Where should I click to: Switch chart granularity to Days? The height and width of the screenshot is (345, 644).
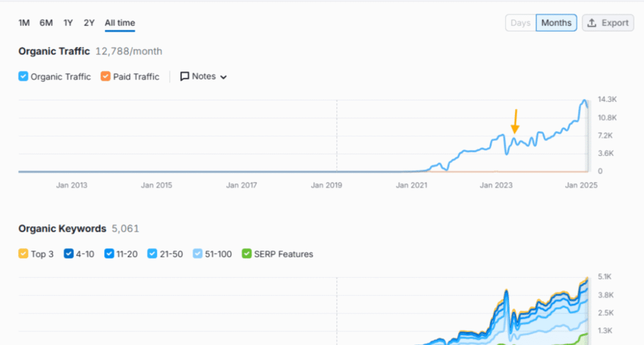coord(520,23)
